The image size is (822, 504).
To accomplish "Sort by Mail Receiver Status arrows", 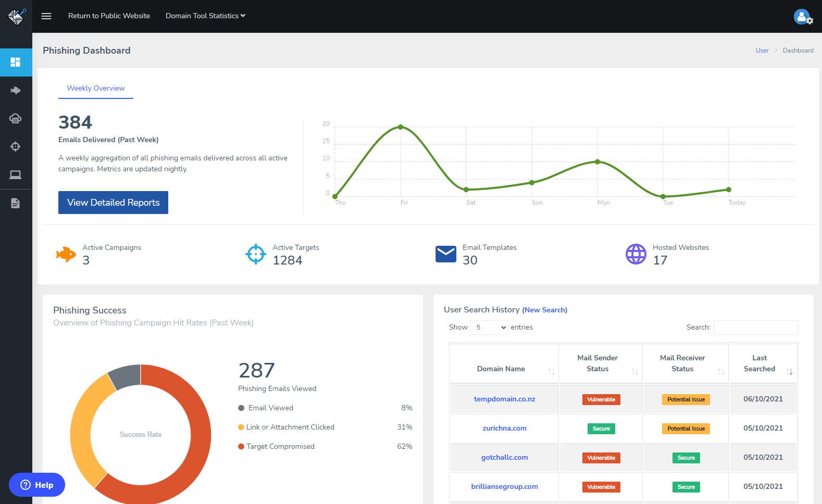I will [721, 371].
